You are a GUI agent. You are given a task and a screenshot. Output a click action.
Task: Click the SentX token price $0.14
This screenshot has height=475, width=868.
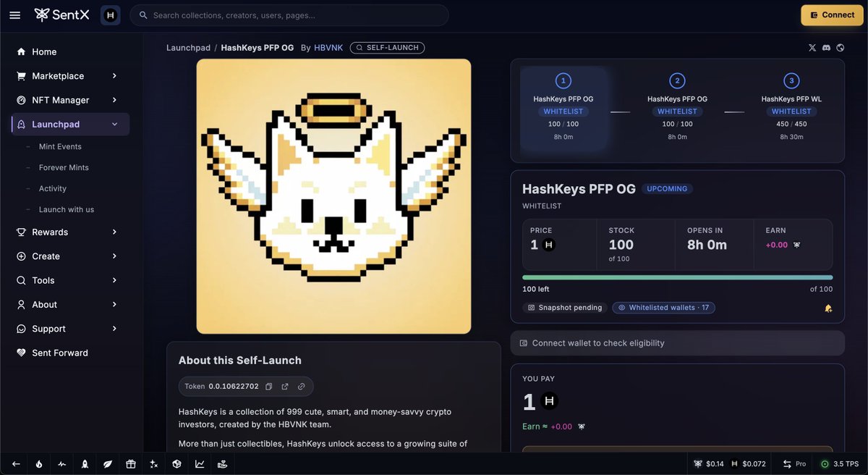[x=708, y=463]
